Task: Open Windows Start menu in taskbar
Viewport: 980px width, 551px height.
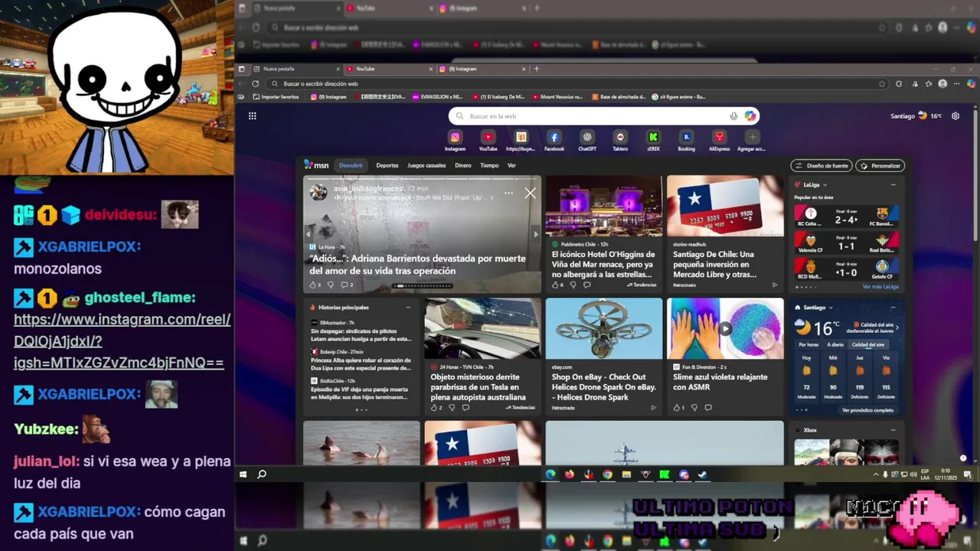Action: coord(243,474)
